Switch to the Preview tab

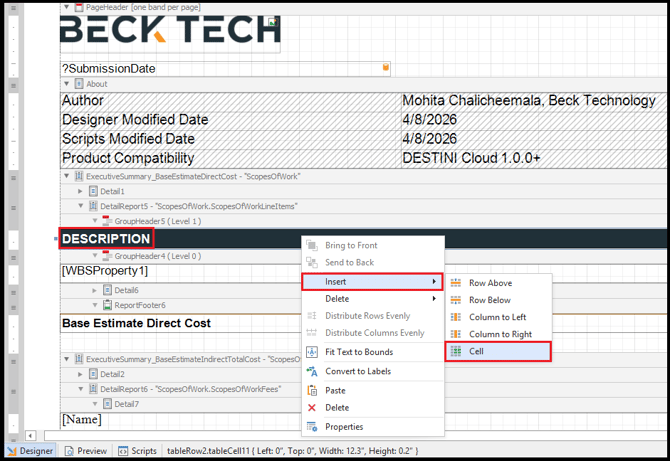pos(85,451)
